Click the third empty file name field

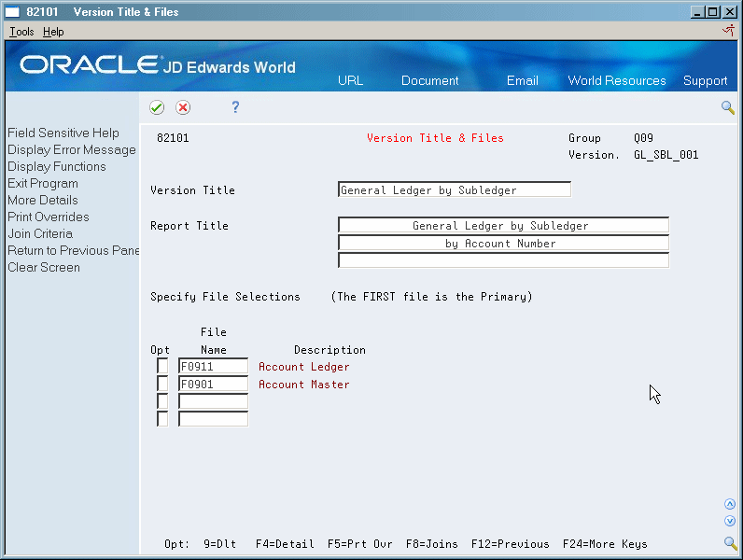(x=213, y=401)
